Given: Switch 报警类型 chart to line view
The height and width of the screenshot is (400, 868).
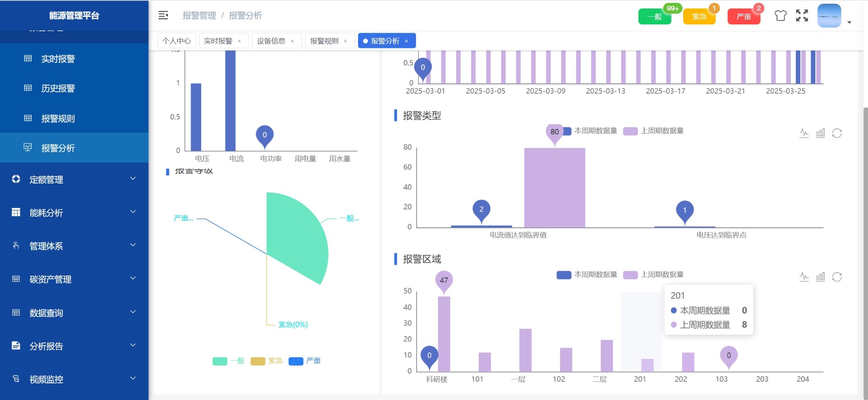Looking at the screenshot, I should 804,133.
